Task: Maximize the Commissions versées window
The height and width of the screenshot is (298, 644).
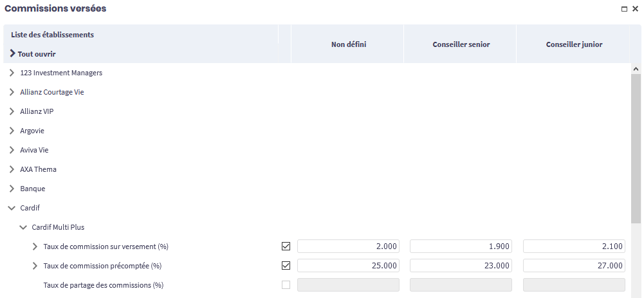Action: tap(624, 9)
